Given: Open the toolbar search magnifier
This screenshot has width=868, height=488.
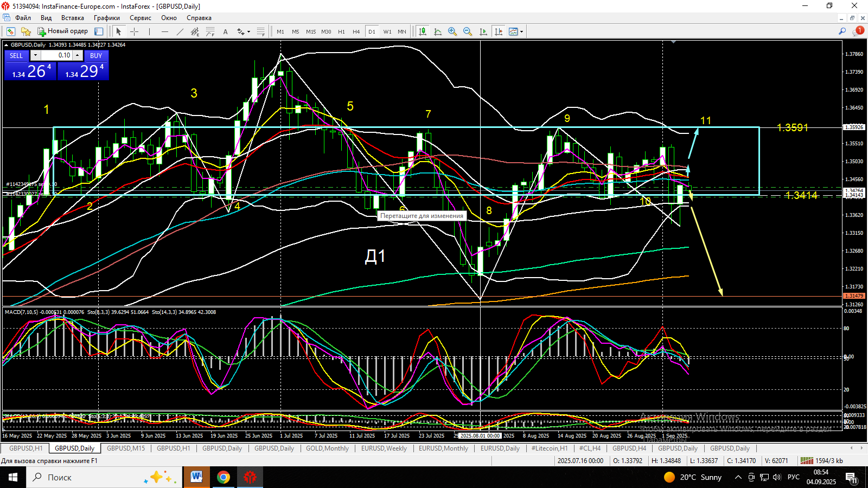Looking at the screenshot, I should pos(843,31).
